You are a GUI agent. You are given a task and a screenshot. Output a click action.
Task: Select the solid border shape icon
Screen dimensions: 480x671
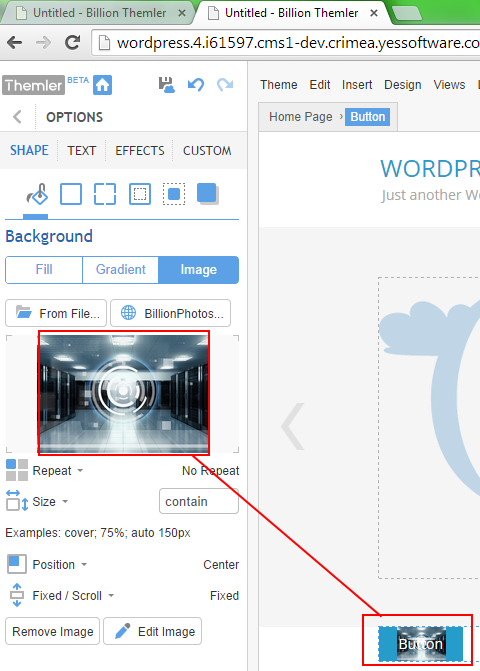pyautogui.click(x=71, y=194)
